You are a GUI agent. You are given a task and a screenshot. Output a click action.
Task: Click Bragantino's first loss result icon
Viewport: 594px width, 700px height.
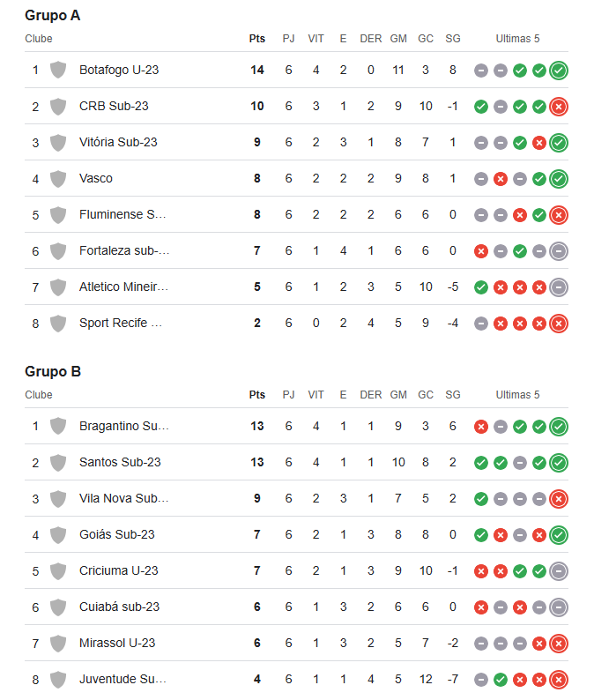pyautogui.click(x=481, y=427)
